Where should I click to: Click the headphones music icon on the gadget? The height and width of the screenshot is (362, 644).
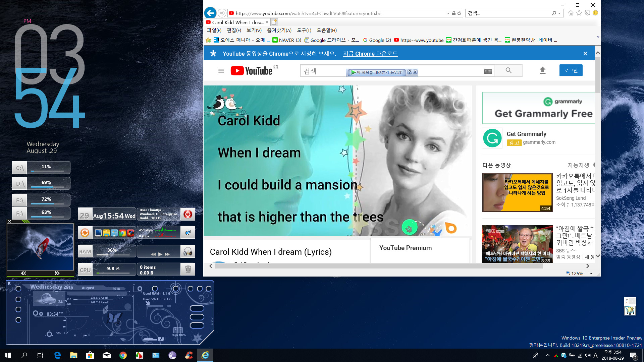coord(188,251)
